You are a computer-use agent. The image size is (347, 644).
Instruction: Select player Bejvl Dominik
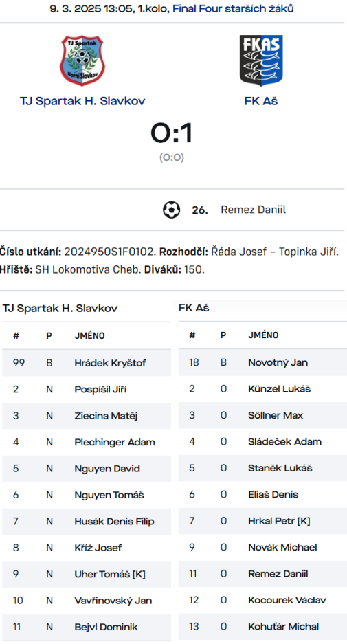[x=106, y=627]
